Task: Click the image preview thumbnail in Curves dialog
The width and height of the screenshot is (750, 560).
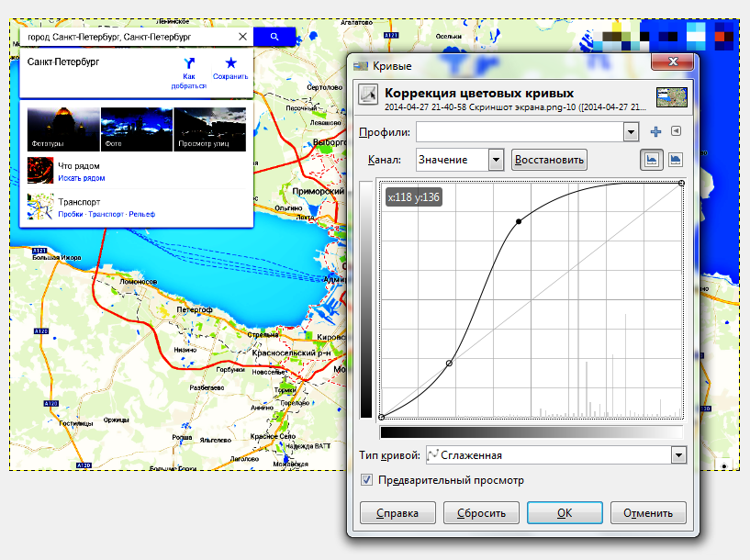Action: 672,97
